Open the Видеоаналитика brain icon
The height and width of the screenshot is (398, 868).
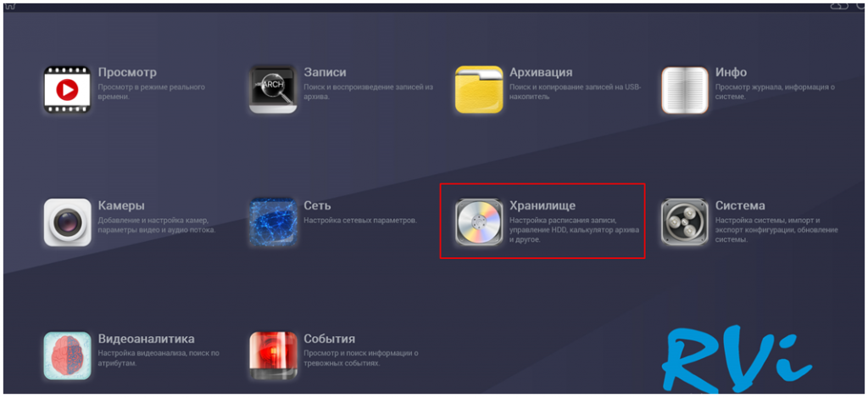click(x=67, y=356)
